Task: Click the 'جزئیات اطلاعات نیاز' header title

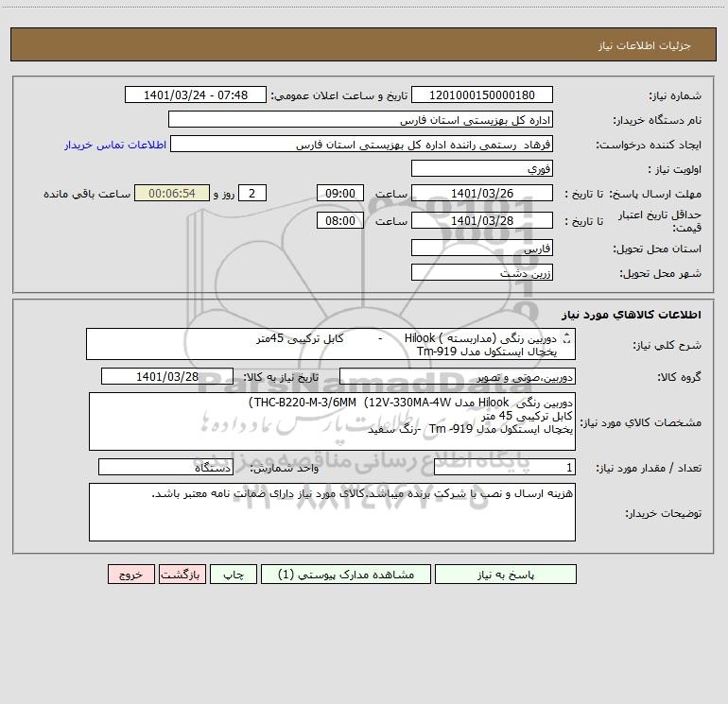Action: click(x=645, y=45)
